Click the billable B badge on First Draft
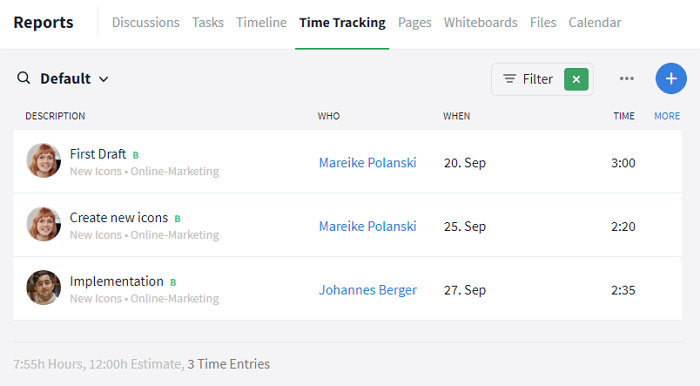This screenshot has width=700, height=386. [x=136, y=155]
